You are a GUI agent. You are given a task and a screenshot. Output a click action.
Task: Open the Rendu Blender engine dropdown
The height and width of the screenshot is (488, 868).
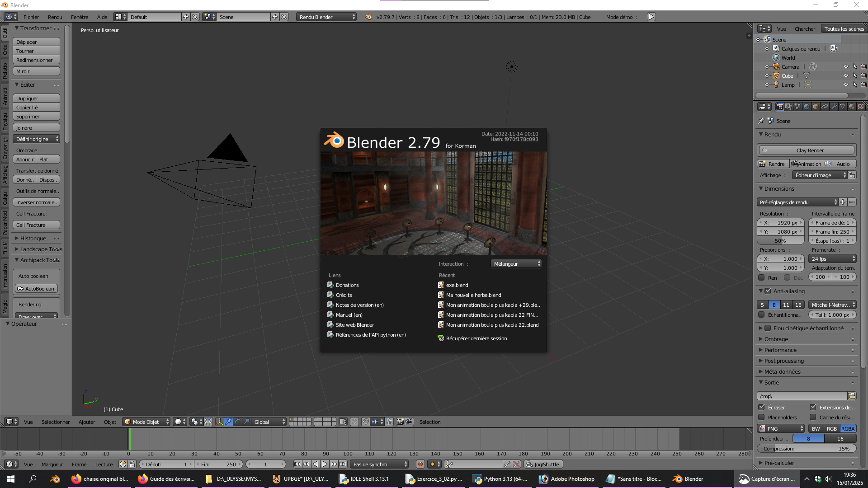point(326,17)
